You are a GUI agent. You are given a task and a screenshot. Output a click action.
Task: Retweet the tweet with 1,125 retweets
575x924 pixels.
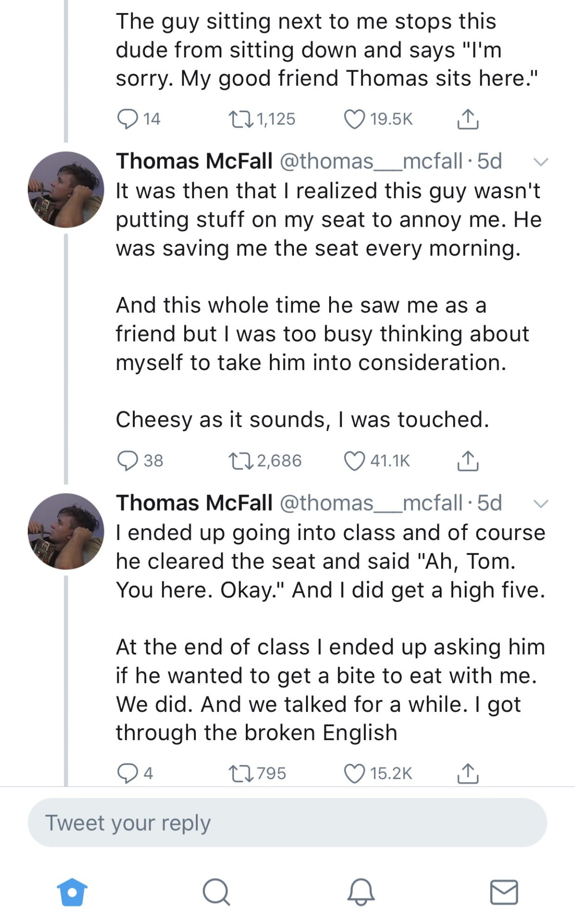(241, 119)
